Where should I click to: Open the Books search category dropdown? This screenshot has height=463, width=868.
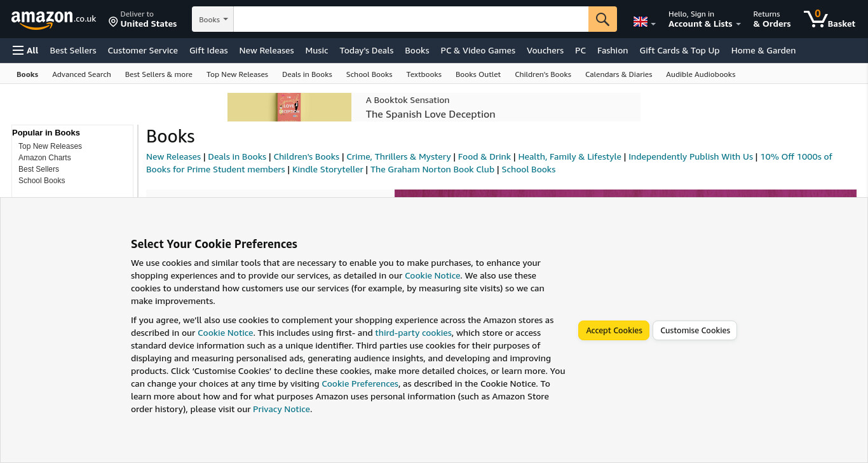213,19
